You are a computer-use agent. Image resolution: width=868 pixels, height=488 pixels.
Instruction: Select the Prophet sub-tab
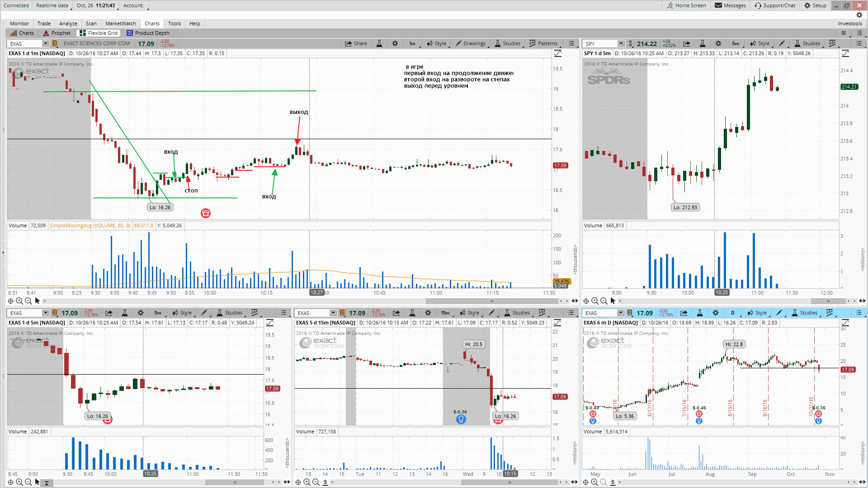(x=57, y=33)
